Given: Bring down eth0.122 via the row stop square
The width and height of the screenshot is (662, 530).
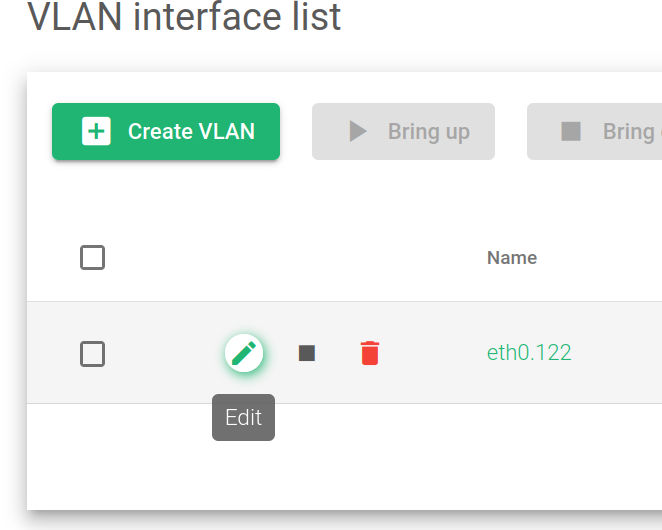Looking at the screenshot, I should pyautogui.click(x=307, y=353).
